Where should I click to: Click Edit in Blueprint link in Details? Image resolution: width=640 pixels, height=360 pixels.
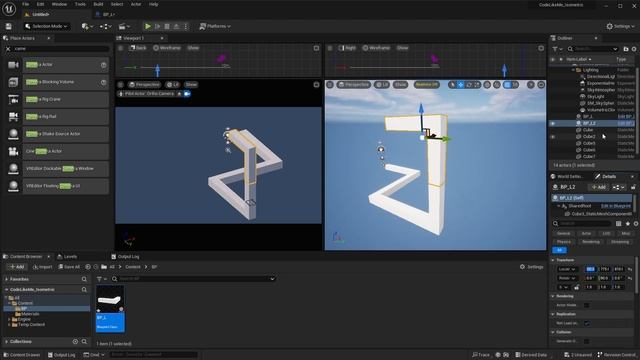616,206
